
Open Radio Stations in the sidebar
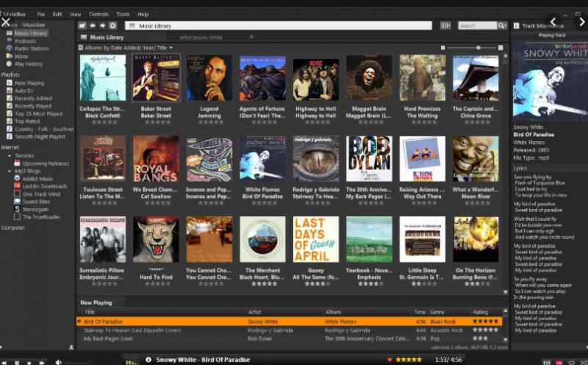(x=32, y=49)
